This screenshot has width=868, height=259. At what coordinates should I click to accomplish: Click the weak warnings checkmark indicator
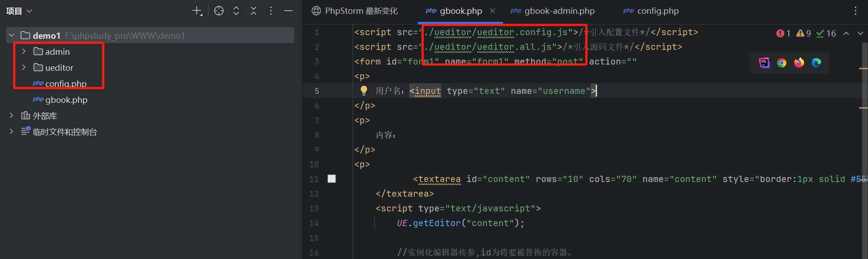[x=826, y=33]
